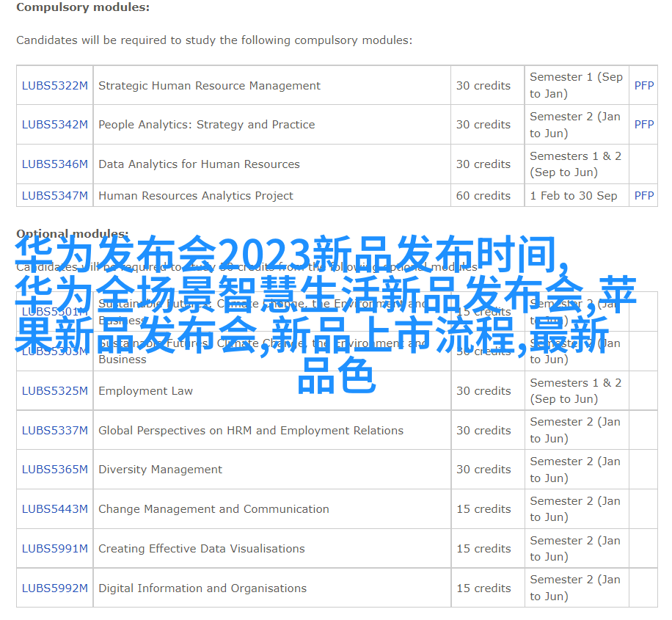Click PFP link in People Analytics row
The height and width of the screenshot is (620, 672).
tap(643, 124)
